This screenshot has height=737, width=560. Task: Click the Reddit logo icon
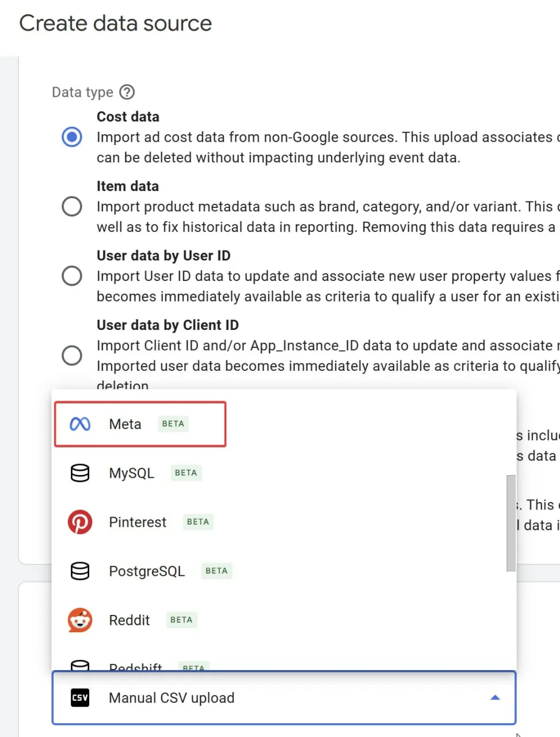coord(80,620)
